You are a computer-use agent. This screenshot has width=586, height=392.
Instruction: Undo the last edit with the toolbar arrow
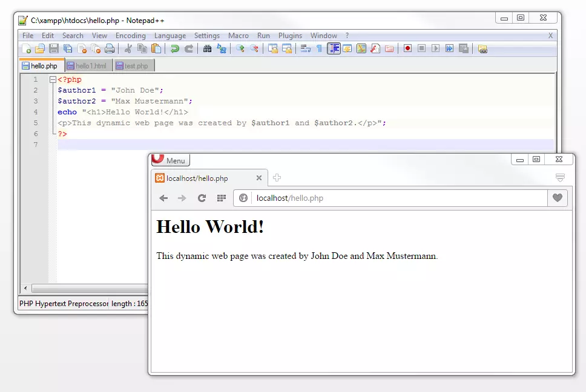pos(176,48)
